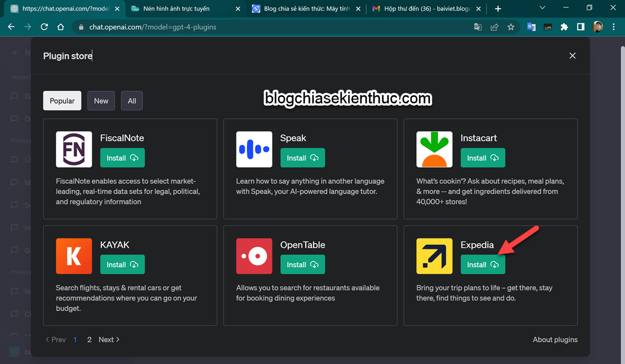Screen dimensions: 625x364
Task: Install the OpenTable plugin
Action: coord(303,265)
